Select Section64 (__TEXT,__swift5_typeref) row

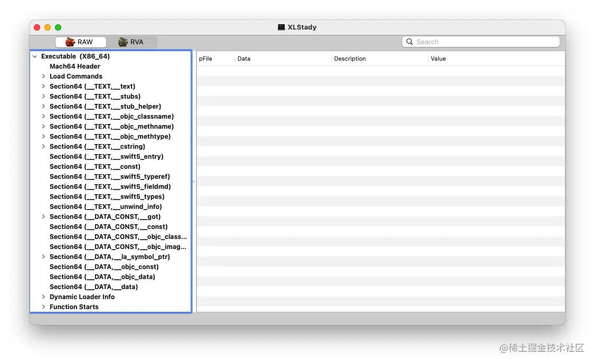tap(111, 177)
